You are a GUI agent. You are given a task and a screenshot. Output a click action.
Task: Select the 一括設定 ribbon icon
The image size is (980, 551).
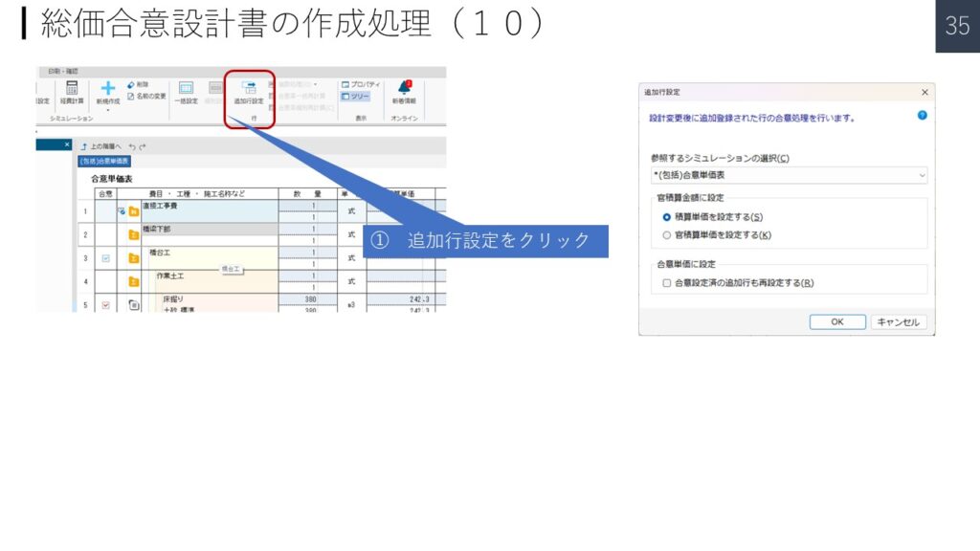coord(186,91)
